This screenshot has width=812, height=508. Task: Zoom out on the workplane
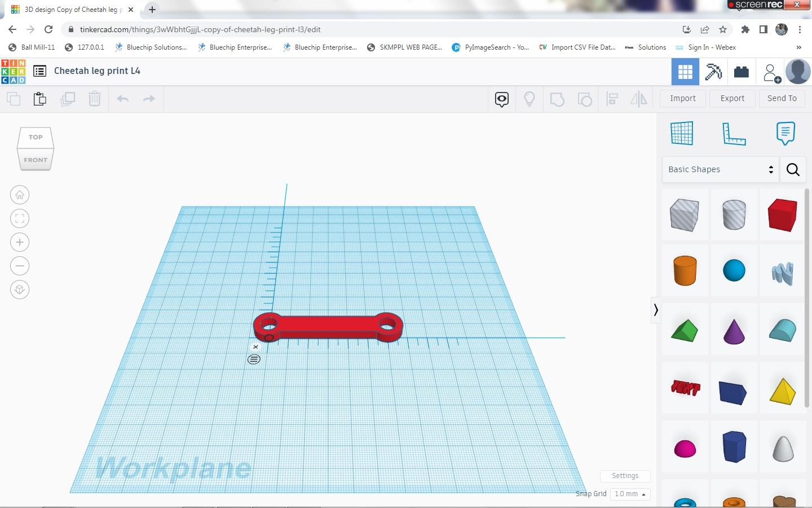tap(20, 266)
